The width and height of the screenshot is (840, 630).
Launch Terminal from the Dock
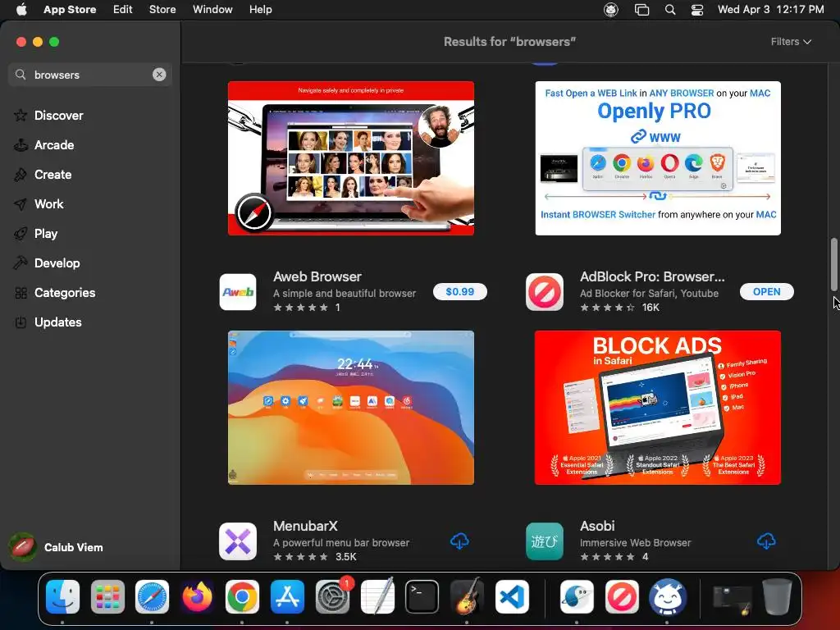[422, 597]
